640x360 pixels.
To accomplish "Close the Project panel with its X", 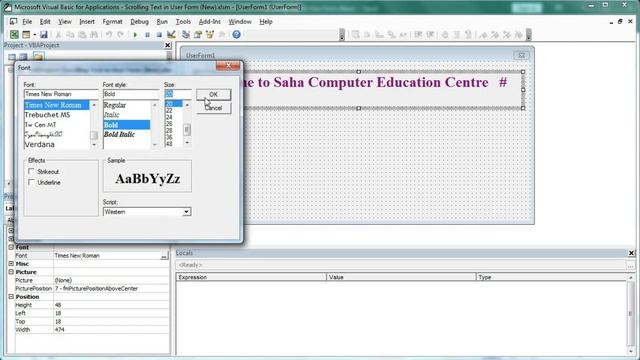I will point(167,45).
